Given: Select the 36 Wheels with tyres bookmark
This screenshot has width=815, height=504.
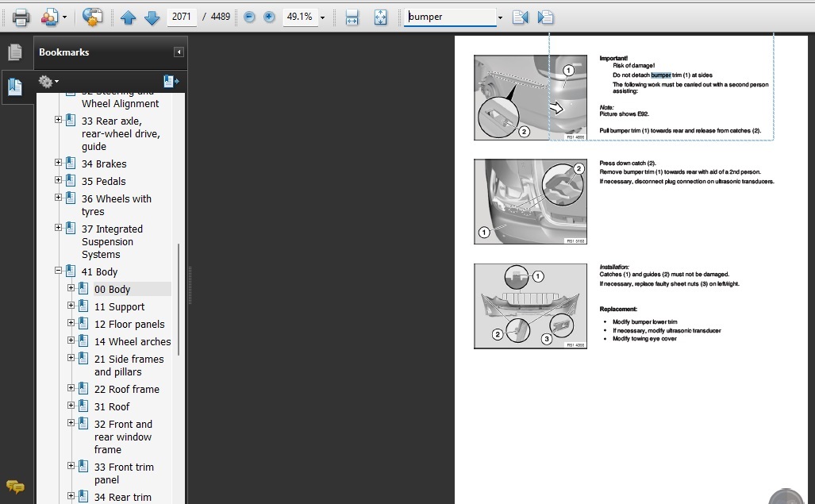Looking at the screenshot, I should pos(117,206).
